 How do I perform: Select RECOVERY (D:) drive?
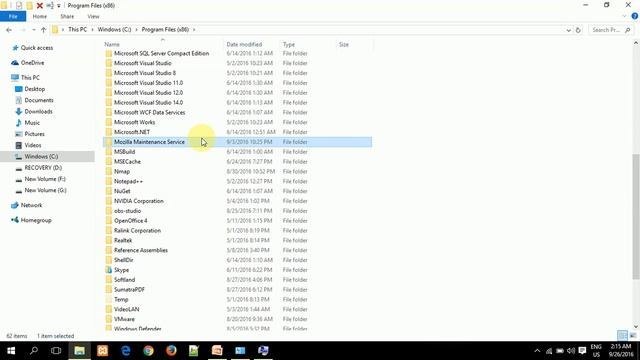(x=43, y=168)
